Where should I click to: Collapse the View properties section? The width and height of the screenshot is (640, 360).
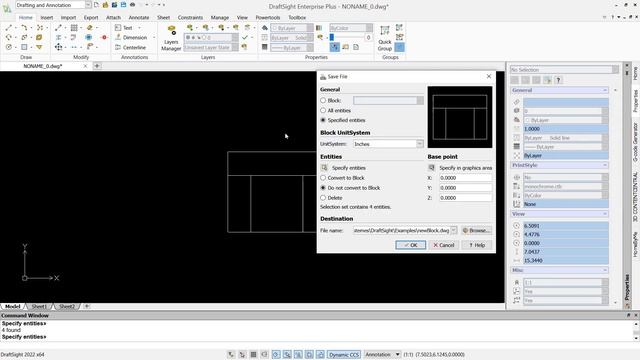[604, 214]
